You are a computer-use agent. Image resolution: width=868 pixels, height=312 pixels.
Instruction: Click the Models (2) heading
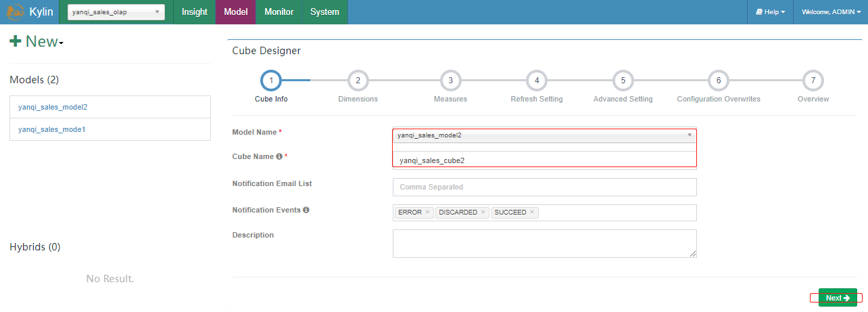(x=34, y=80)
